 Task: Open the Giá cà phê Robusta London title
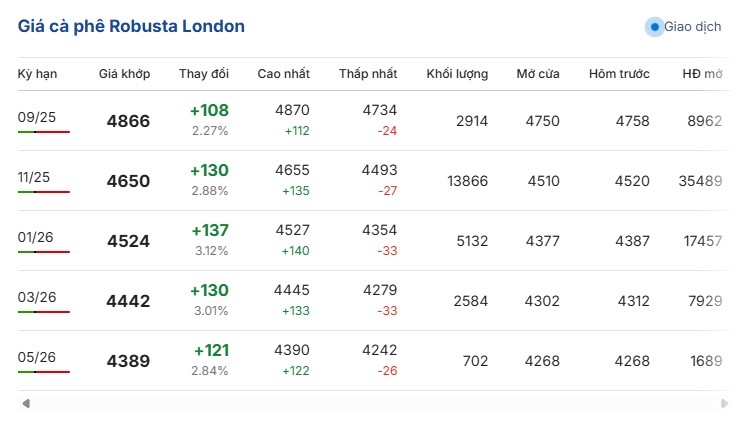(x=131, y=26)
